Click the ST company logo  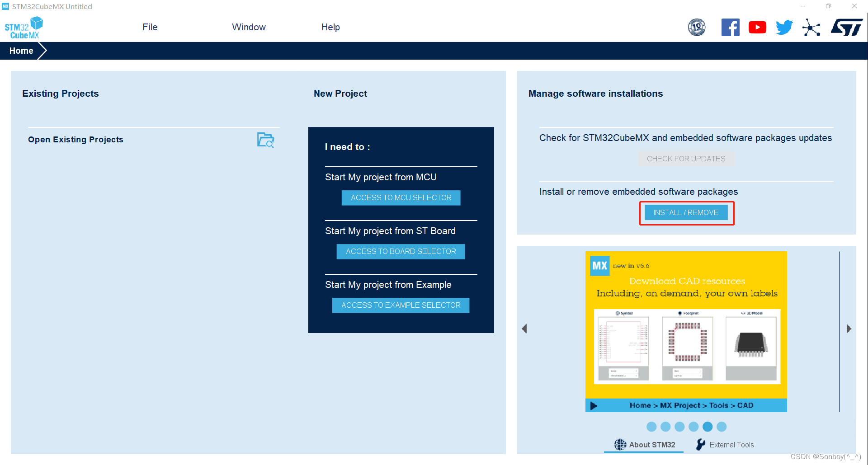(847, 28)
